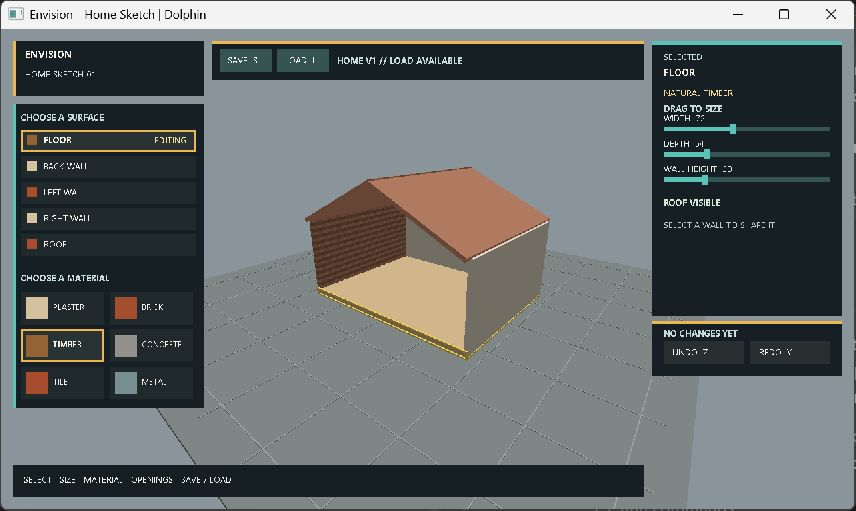The image size is (856, 511).
Task: Click the app icon in the title bar
Action: click(x=16, y=14)
